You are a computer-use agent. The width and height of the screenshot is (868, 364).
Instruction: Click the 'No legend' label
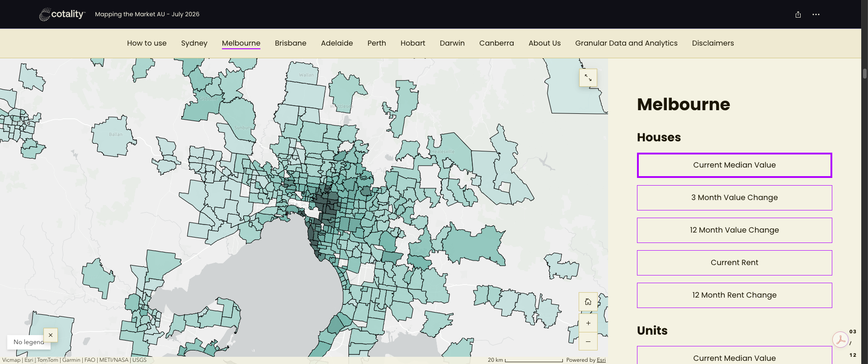click(29, 342)
